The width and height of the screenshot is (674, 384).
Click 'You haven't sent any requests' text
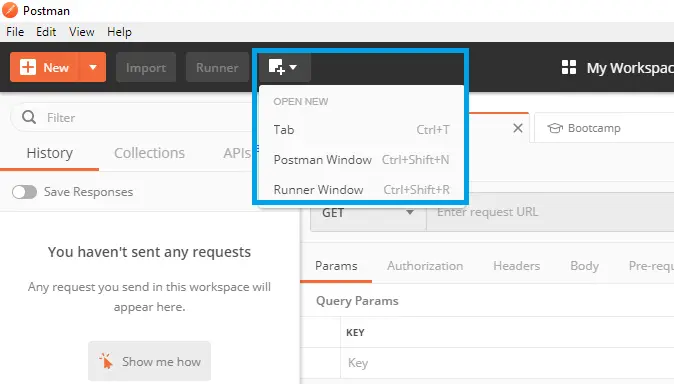click(149, 252)
